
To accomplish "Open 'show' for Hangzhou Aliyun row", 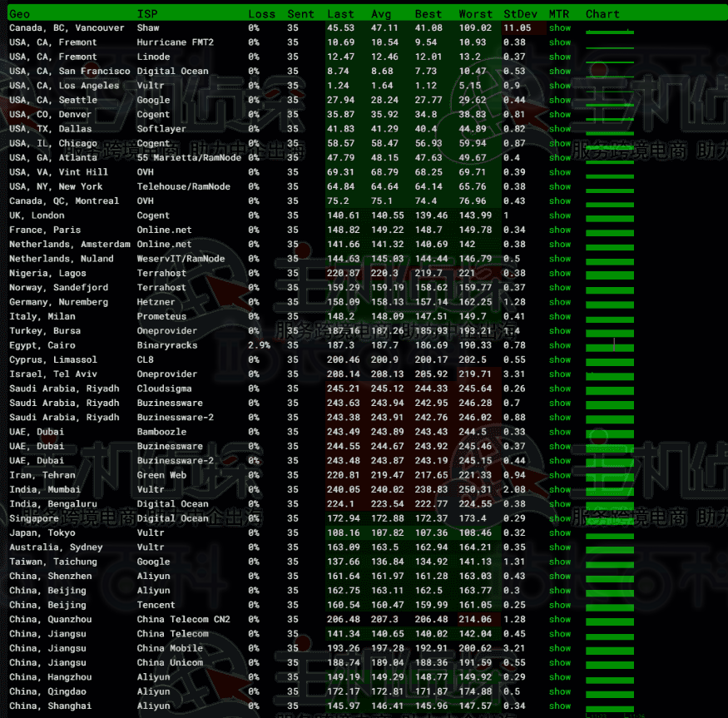I will (559, 676).
